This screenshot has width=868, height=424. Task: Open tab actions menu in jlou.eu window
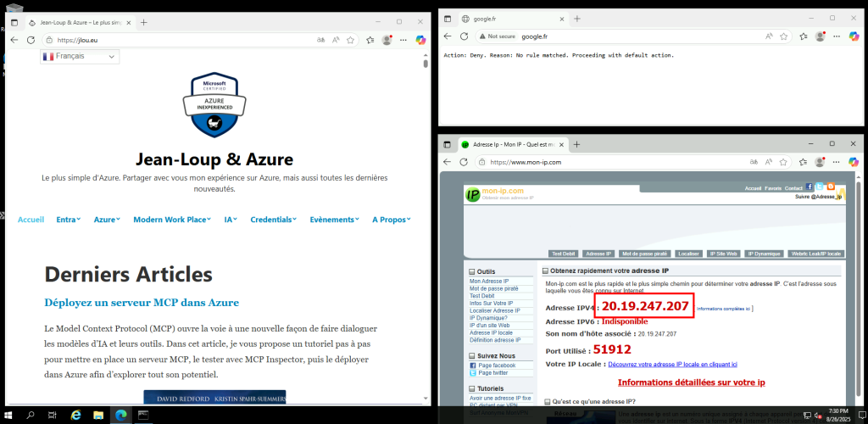(x=14, y=23)
